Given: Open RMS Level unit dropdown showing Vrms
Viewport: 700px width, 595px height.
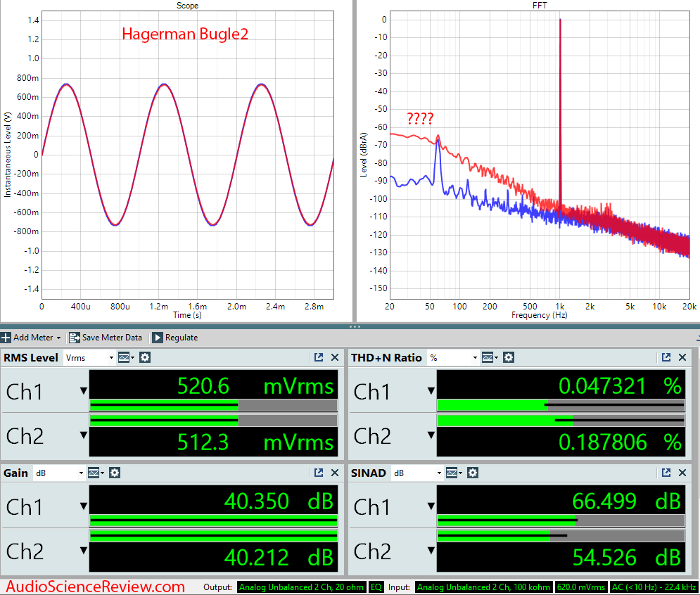Looking at the screenshot, I should (89, 357).
